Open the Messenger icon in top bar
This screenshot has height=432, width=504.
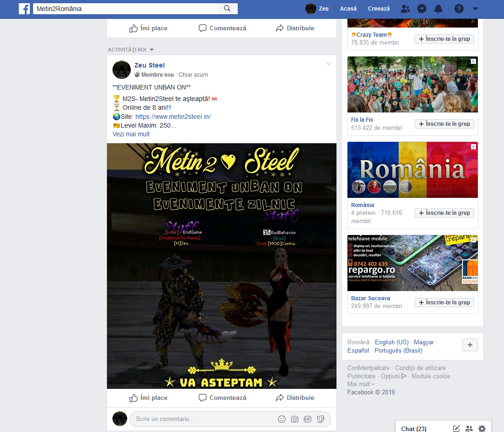coord(422,9)
